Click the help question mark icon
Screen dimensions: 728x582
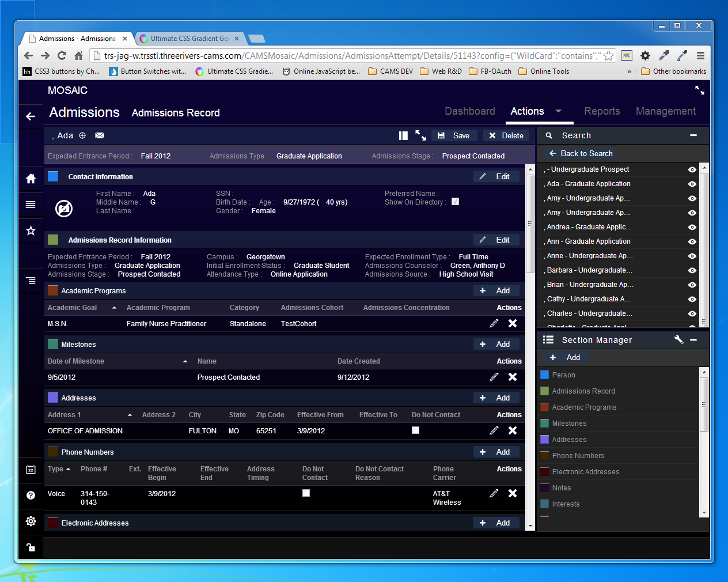pos(31,495)
